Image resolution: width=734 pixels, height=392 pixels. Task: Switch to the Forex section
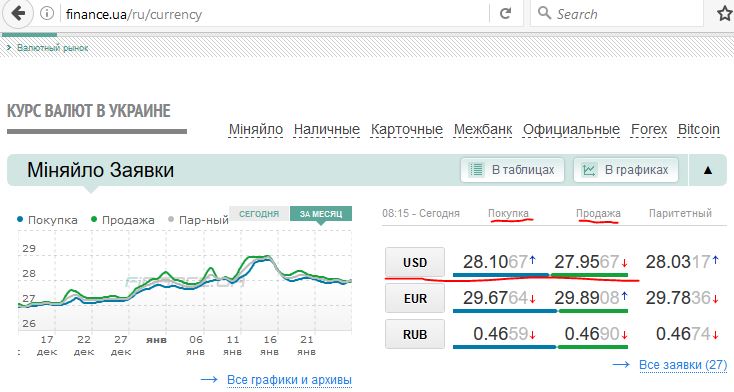649,129
